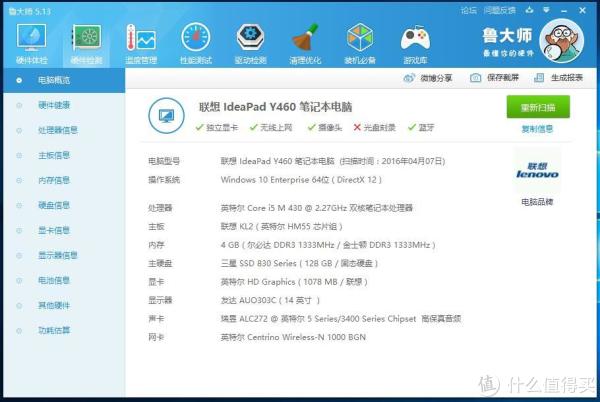Click 生成报表 to generate report
Screen dimensions: 600x402
click(562, 78)
